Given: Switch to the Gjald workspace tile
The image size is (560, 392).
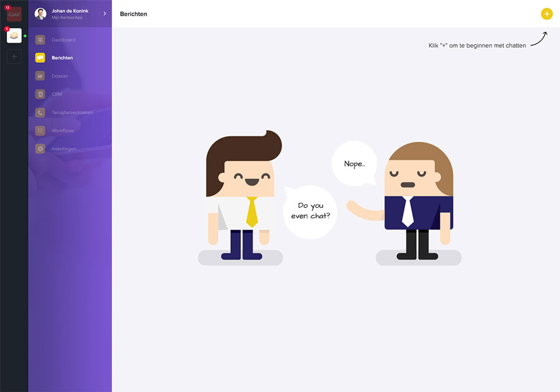Looking at the screenshot, I should (x=14, y=14).
